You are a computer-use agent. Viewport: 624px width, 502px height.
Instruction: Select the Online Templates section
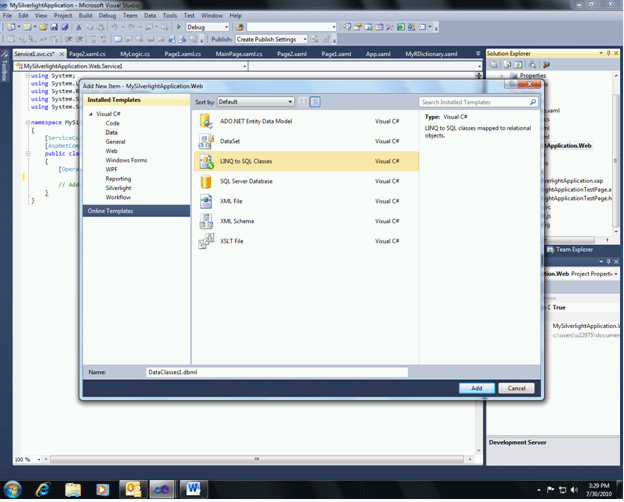click(x=136, y=211)
